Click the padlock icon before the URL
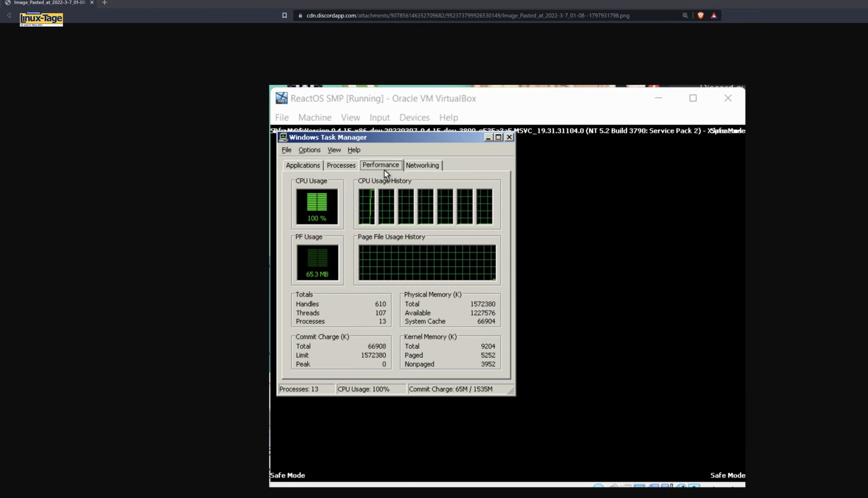 300,15
